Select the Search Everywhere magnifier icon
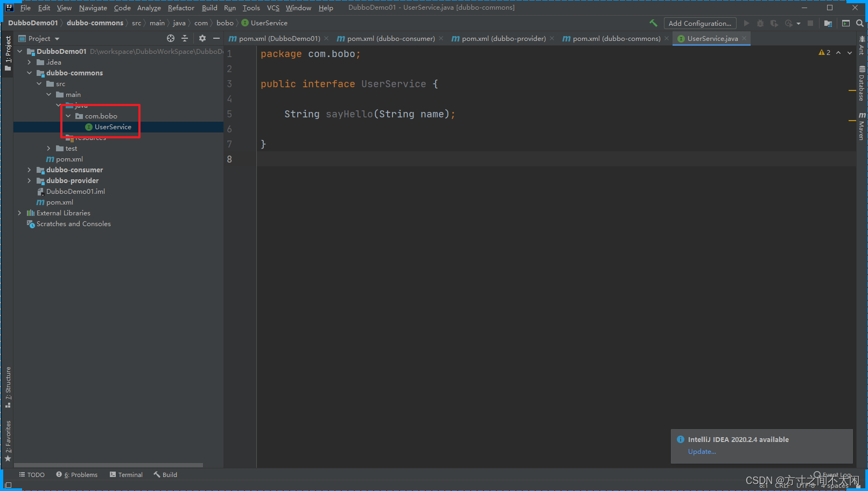 [860, 23]
